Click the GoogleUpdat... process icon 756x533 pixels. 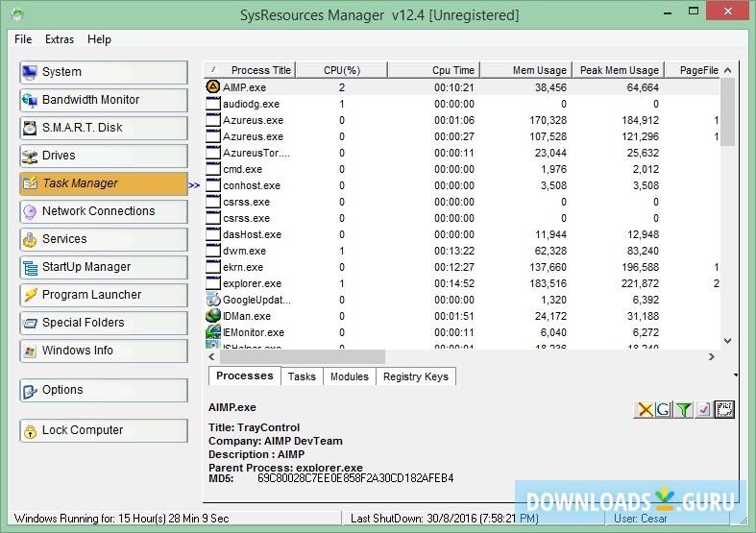(212, 300)
